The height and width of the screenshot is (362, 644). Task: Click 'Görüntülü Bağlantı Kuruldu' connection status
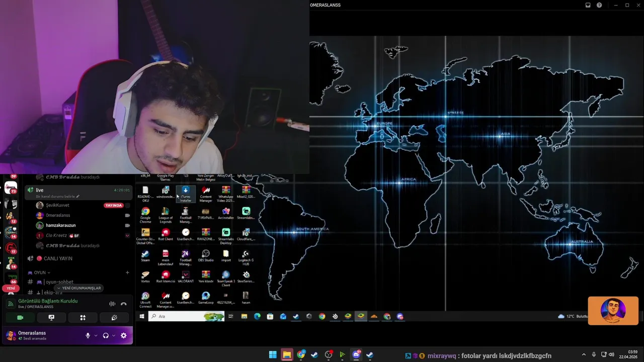(x=48, y=301)
